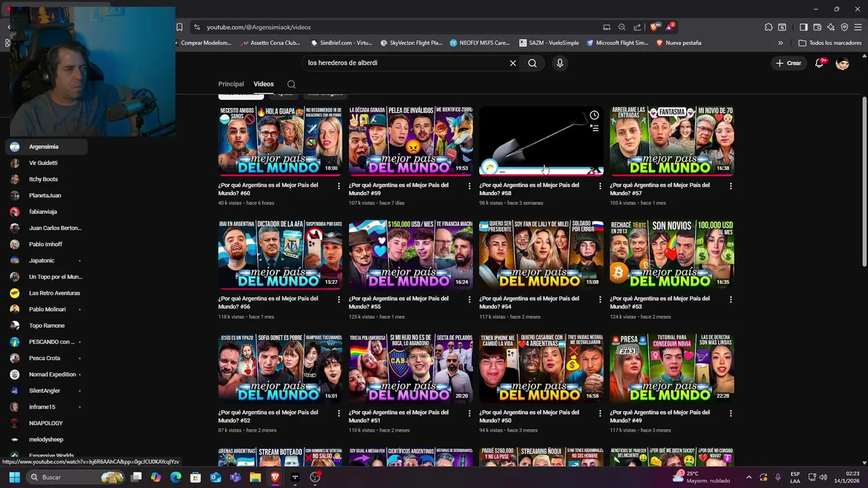Switch to the Principal channel tab
868x488 pixels.
point(231,84)
